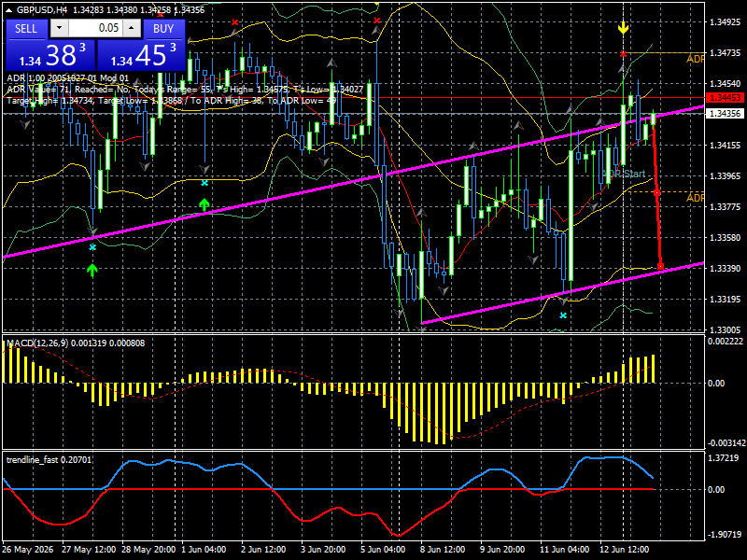Click the 1.37219 trendline scale value

point(725,457)
